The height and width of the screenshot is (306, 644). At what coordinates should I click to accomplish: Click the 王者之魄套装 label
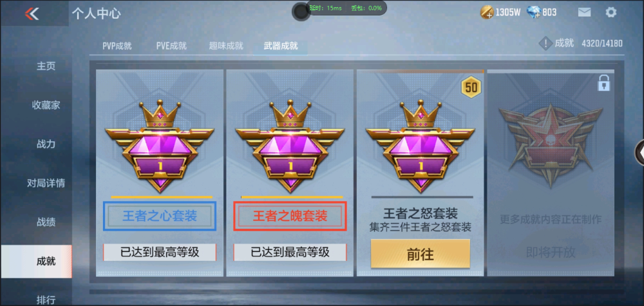coord(290,216)
